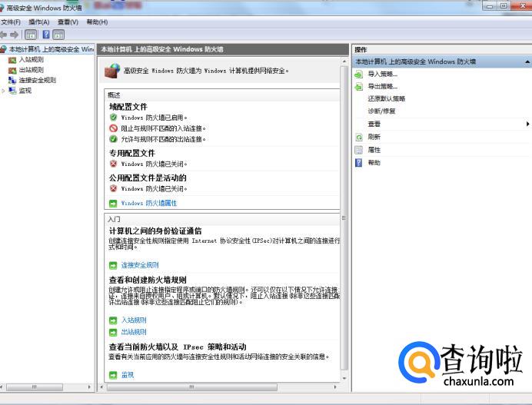Click the Forward arrow in the toolbar
This screenshot has width=532, height=405.
tap(15, 35)
